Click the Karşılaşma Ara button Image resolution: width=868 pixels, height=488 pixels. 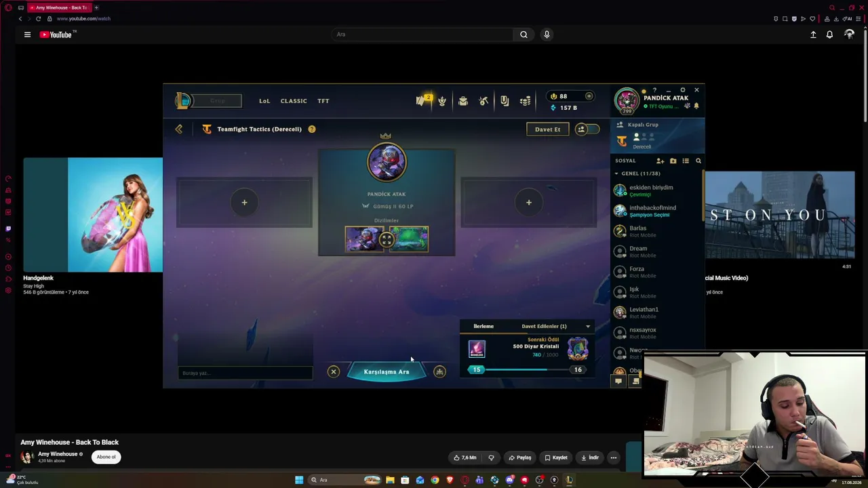pyautogui.click(x=387, y=371)
